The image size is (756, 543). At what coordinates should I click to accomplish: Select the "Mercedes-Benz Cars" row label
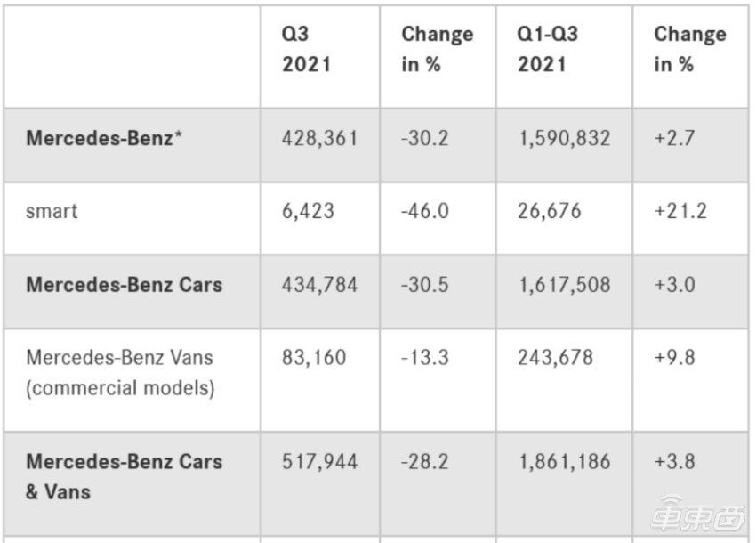point(124,285)
